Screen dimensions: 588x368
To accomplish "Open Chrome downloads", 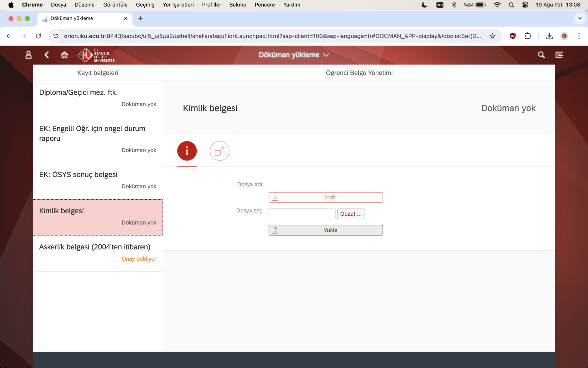I will tap(550, 36).
